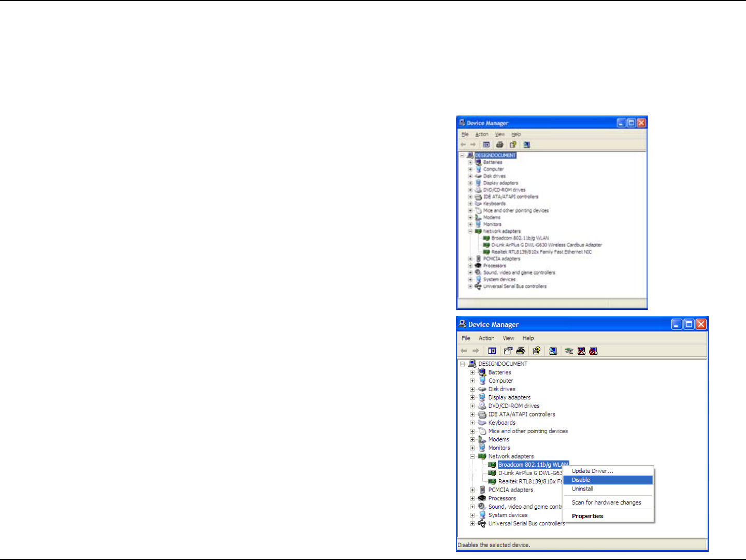Viewport: 746px width, 560px height.
Task: Select Batteries icon in smaller Device Manager tree
Action: coord(478,162)
